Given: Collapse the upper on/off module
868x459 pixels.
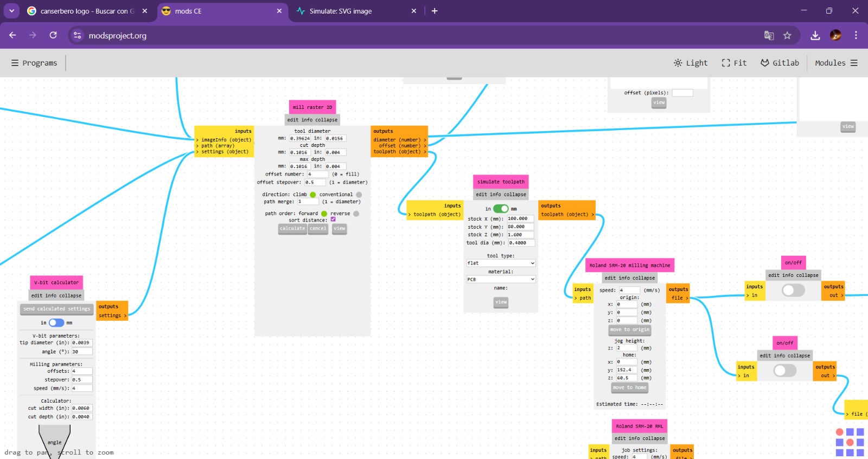Looking at the screenshot, I should (x=807, y=275).
